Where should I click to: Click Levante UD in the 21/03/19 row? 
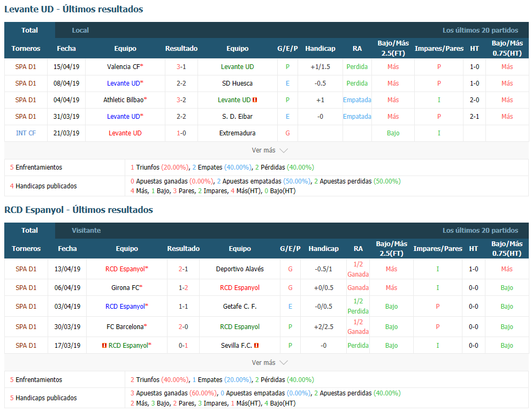click(x=125, y=133)
